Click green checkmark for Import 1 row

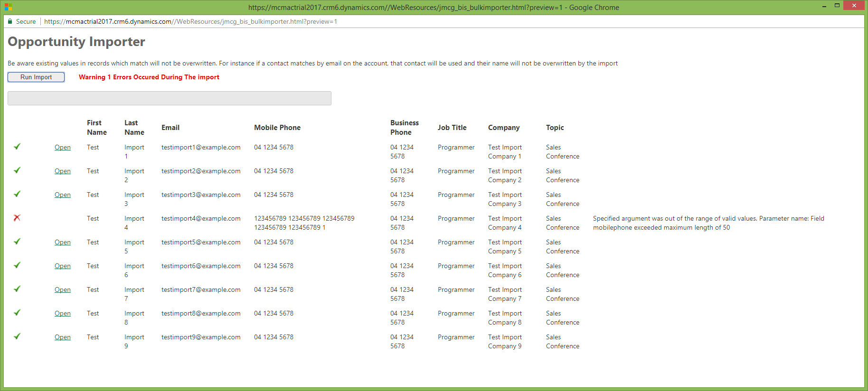tap(17, 147)
